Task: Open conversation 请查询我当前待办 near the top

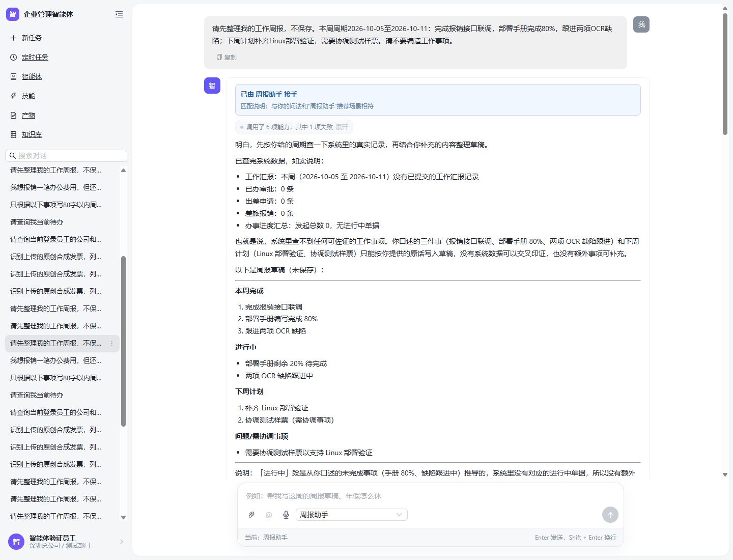Action: tap(37, 222)
